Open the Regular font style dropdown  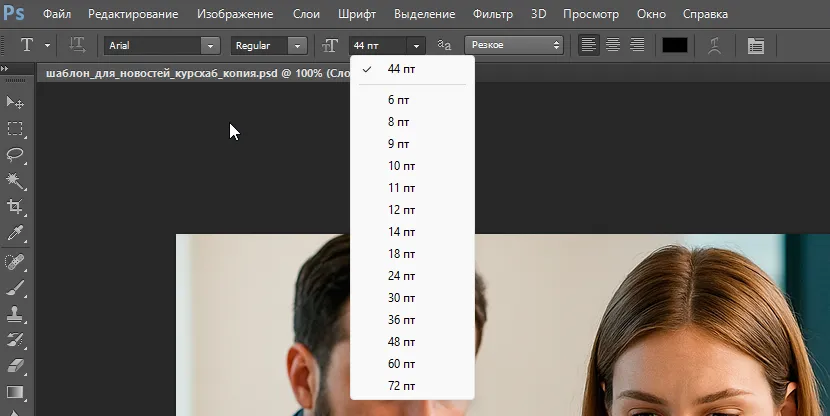tap(297, 46)
